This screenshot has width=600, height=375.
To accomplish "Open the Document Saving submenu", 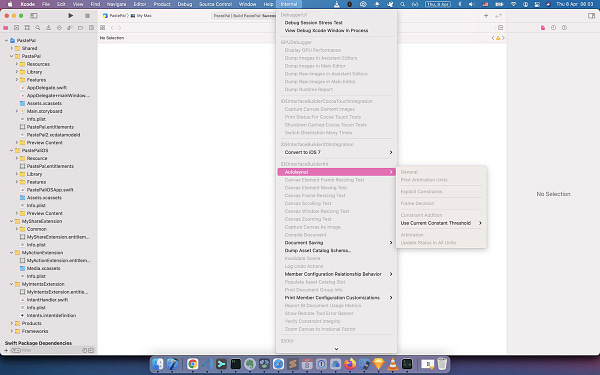I will [x=336, y=243].
